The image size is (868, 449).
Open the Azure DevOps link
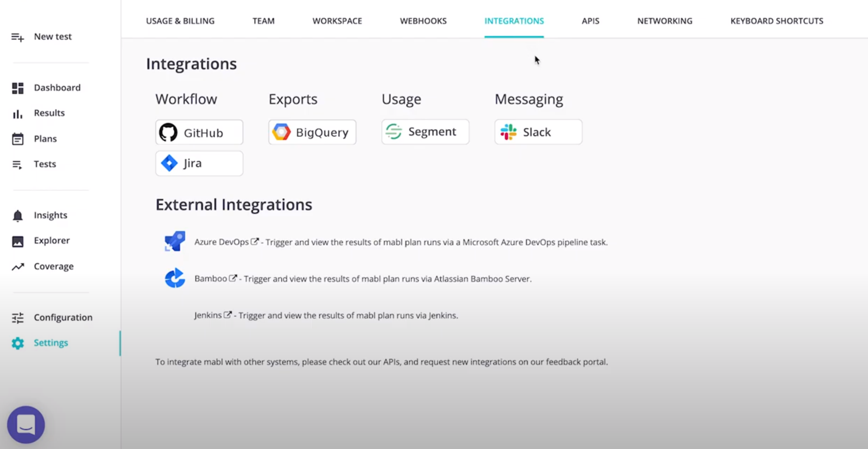point(221,242)
